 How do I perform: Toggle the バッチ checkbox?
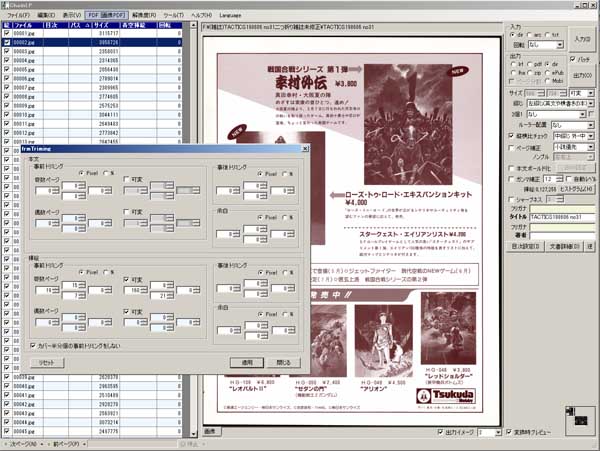point(573,59)
